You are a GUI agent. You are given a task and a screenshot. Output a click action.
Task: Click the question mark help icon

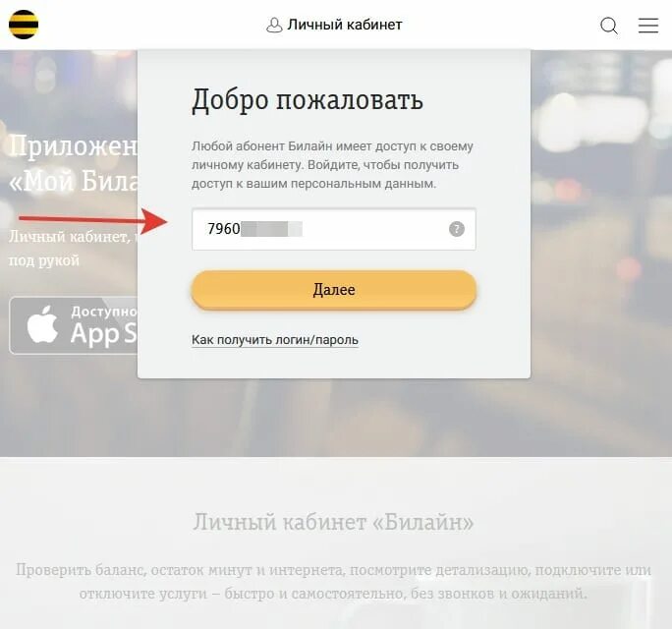click(x=457, y=229)
